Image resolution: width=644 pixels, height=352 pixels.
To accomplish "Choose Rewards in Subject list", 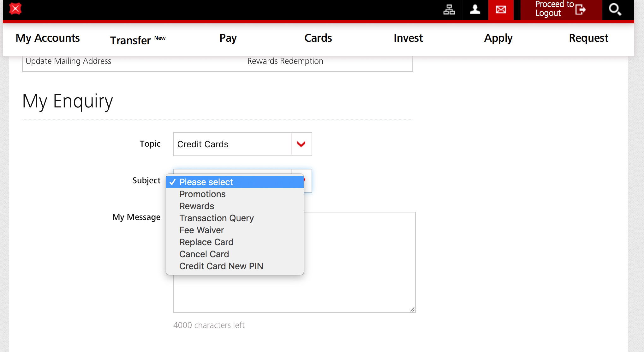I will click(235, 206).
